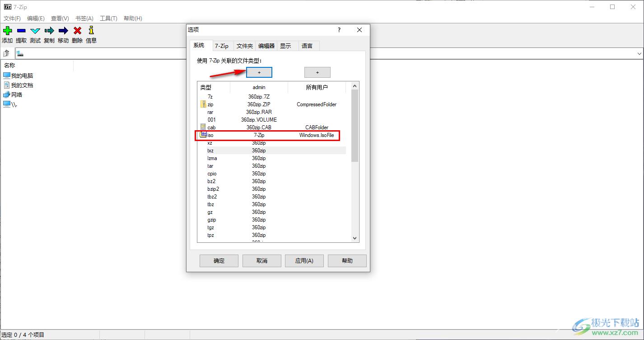Screen dimensions: 644x340
Task: Click the dialog's Help (帮助) button
Action: pyautogui.click(x=347, y=260)
